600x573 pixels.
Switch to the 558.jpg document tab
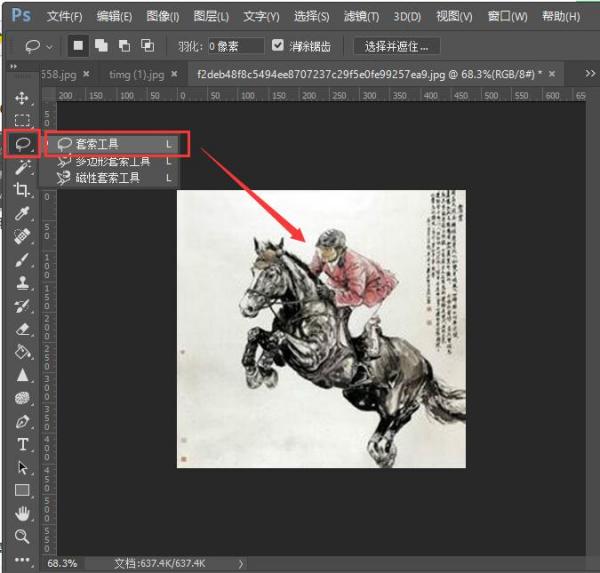(x=58, y=74)
